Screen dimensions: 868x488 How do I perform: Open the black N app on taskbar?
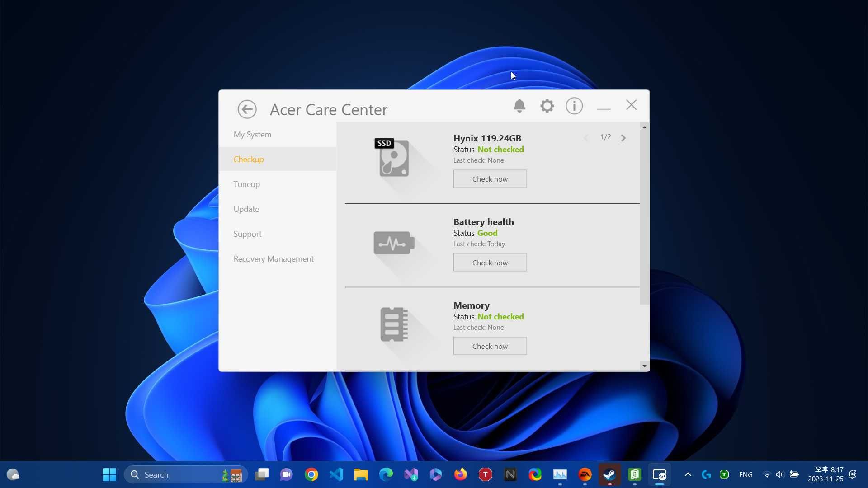(510, 474)
